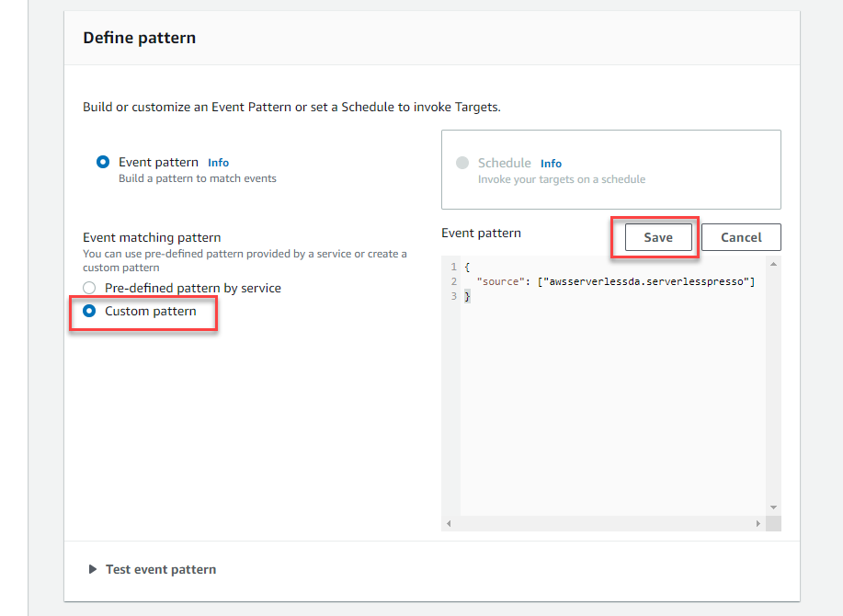Click the editor scroll right arrow
Image resolution: width=843 pixels, height=616 pixels.
(x=758, y=523)
